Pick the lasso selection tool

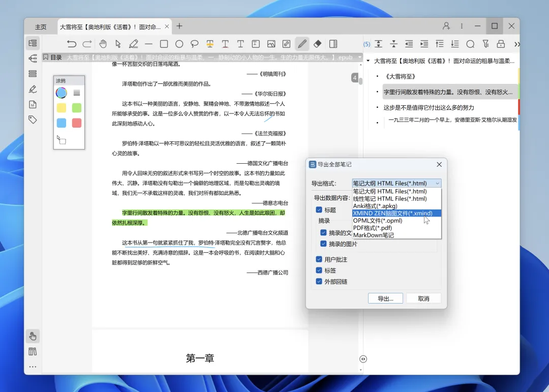(x=194, y=44)
